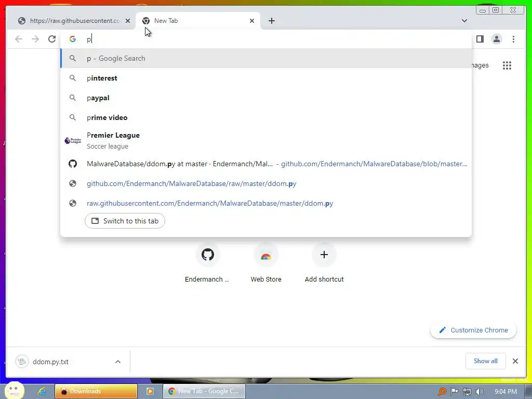Click the tray magnifier icon
The width and height of the screenshot is (532, 399).
click(x=442, y=392)
